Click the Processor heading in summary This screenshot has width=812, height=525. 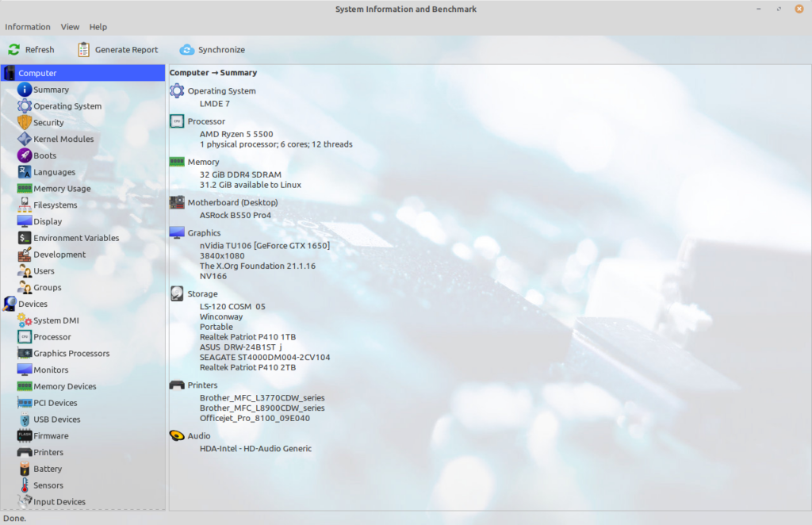point(206,121)
